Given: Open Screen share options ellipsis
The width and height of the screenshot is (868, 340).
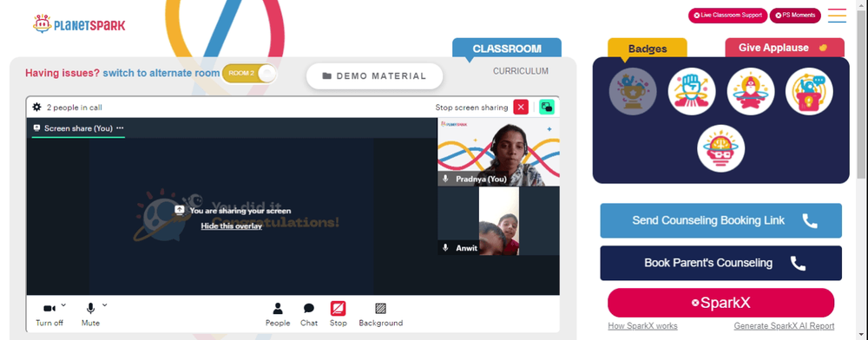Looking at the screenshot, I should click(x=120, y=128).
